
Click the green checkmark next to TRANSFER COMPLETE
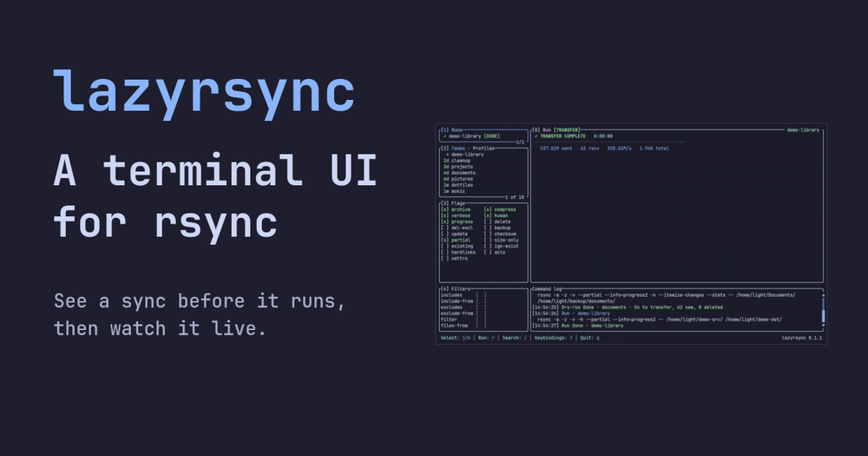(x=536, y=135)
